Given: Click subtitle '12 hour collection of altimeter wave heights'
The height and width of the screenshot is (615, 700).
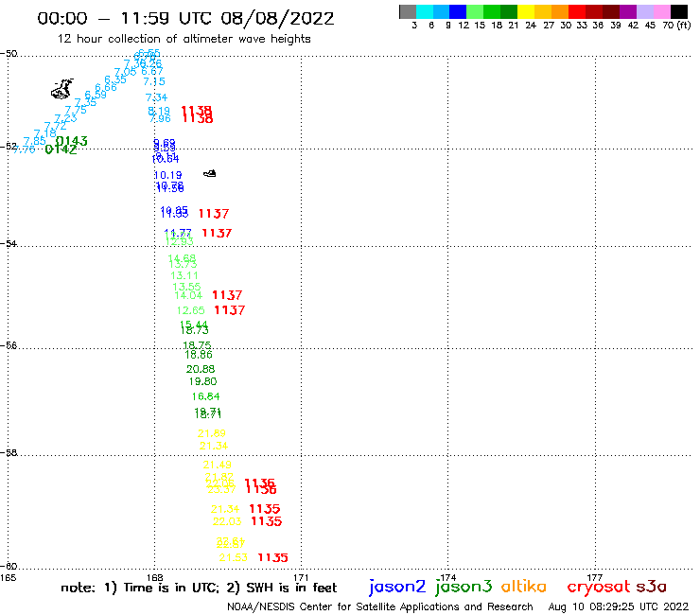Looking at the screenshot, I should point(184,39).
